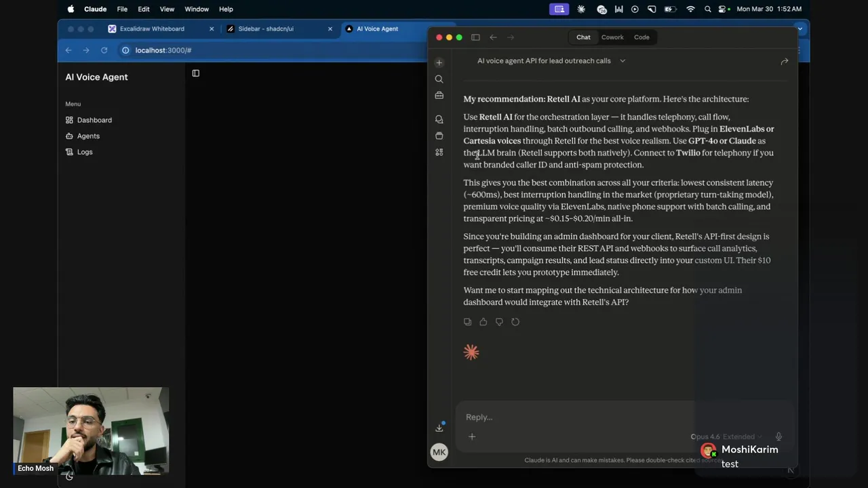Add attachment with plus in reply box
868x488 pixels.
tap(472, 436)
